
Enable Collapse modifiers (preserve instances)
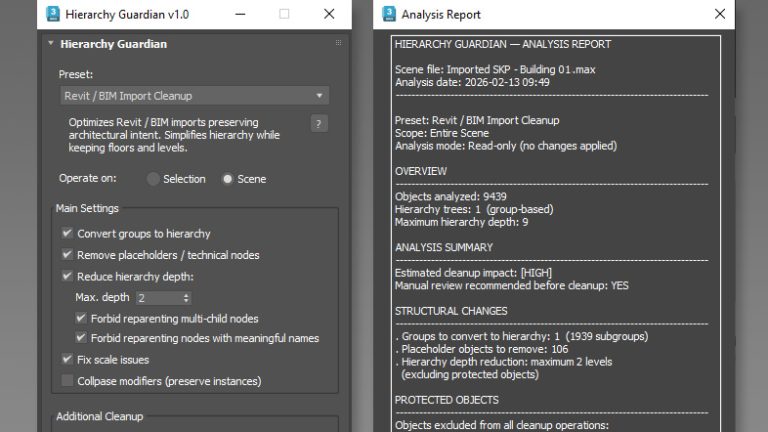click(x=67, y=381)
